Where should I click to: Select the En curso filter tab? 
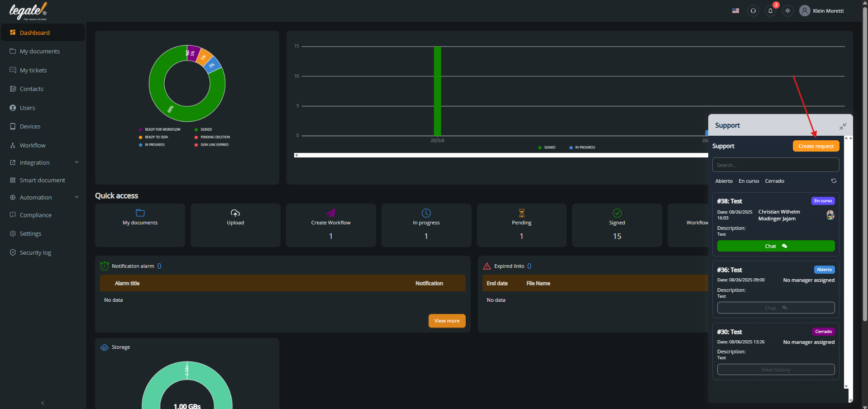[x=749, y=181]
